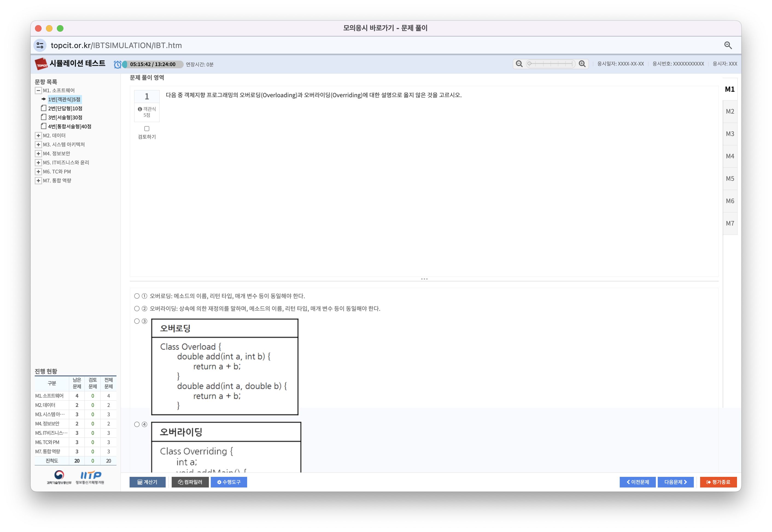Screen dimensions: 772x532
Task: Expand the M5. IT비즈니스와 윤리 section
Action: click(x=38, y=163)
